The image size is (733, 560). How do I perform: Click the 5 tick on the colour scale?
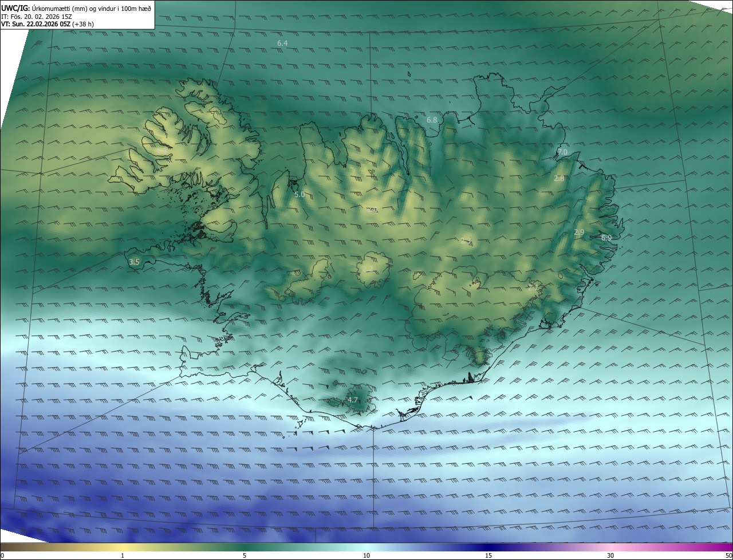pos(245,555)
